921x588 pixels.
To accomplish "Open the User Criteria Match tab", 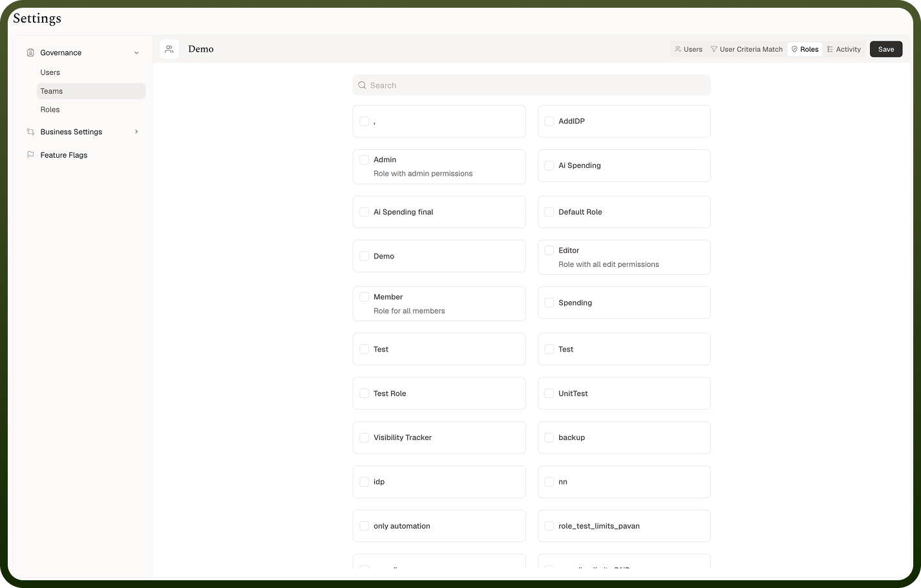I will (746, 49).
